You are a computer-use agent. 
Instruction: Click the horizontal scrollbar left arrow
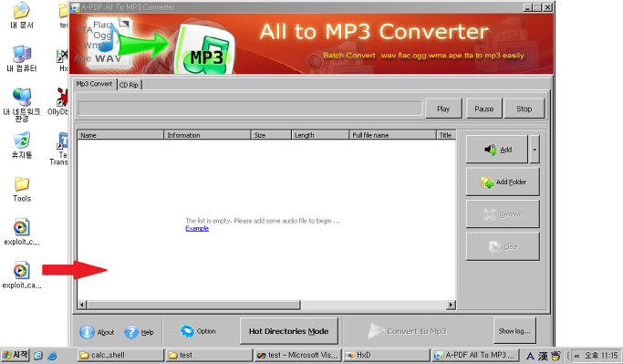82,305
